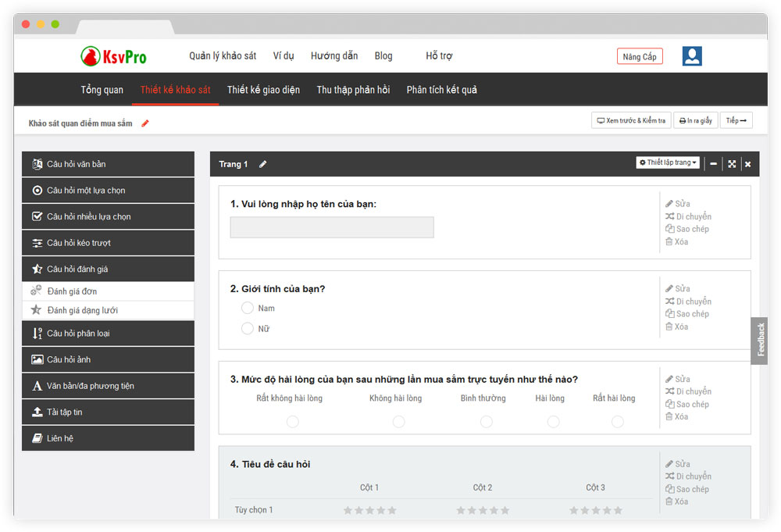Click the pencil icon next to Trang 1
Viewport: 781px width, 532px height.
click(262, 164)
